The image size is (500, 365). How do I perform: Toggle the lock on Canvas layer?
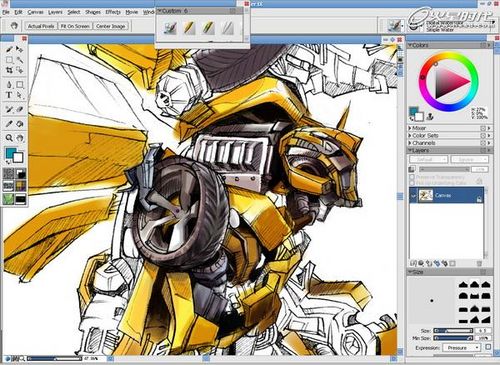point(479,199)
